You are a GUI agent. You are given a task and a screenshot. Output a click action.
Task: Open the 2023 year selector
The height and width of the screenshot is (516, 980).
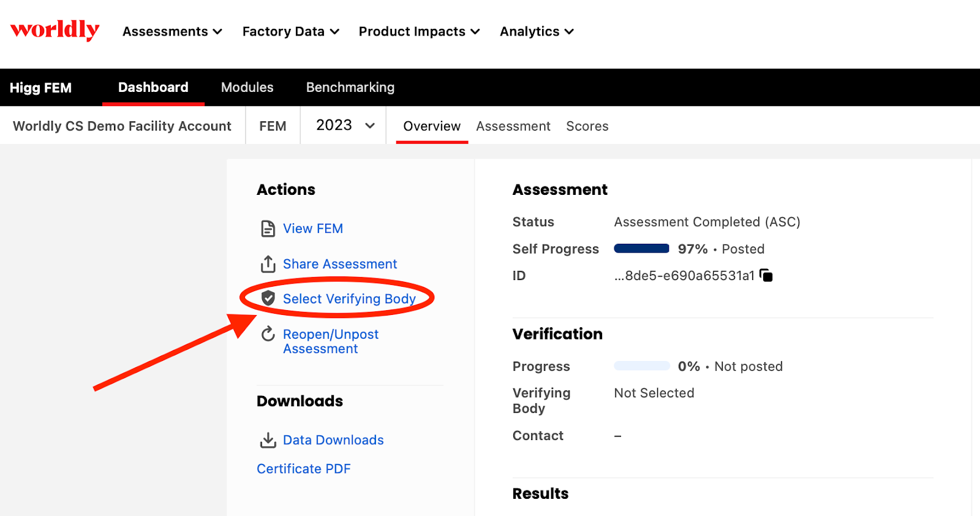345,125
